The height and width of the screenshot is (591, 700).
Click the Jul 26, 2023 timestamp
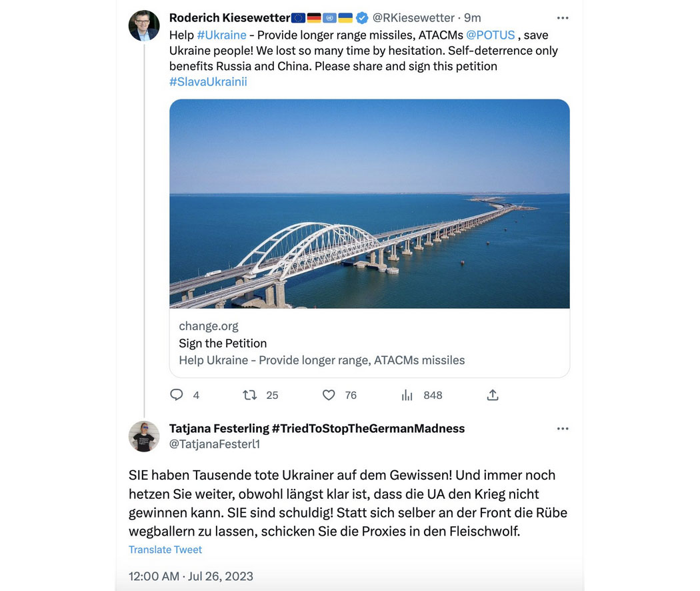(x=221, y=576)
